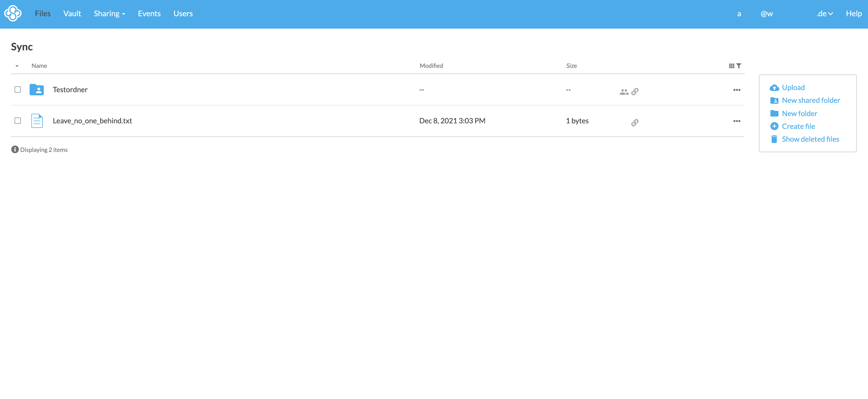Click the Testordner share users icon
The height and width of the screenshot is (399, 868).
624,92
